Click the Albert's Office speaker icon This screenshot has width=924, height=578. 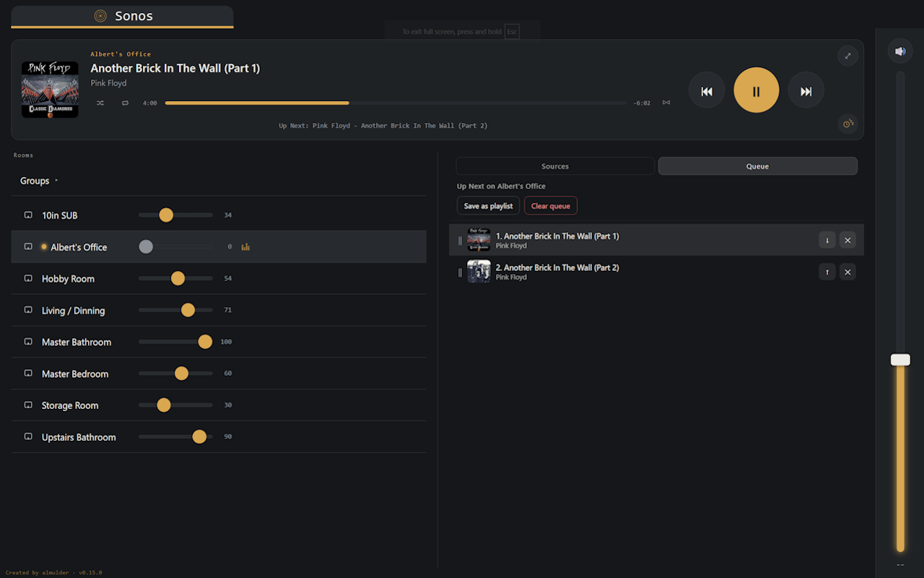[28, 247]
